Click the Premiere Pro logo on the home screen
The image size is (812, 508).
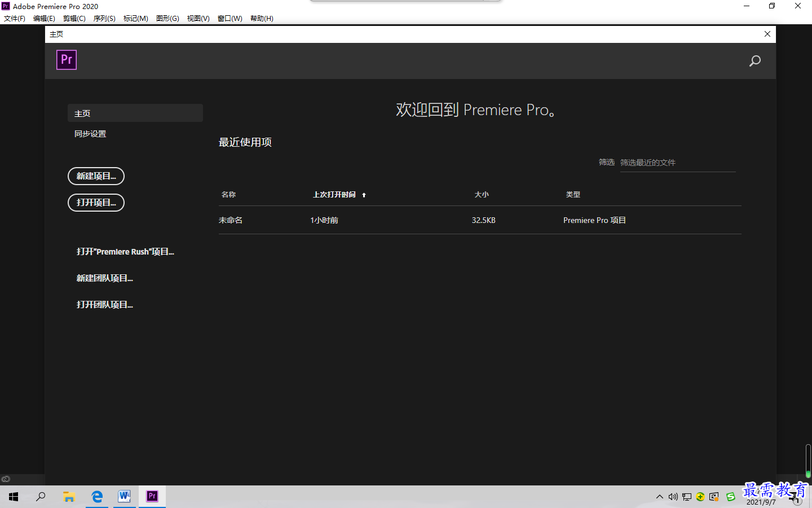67,60
